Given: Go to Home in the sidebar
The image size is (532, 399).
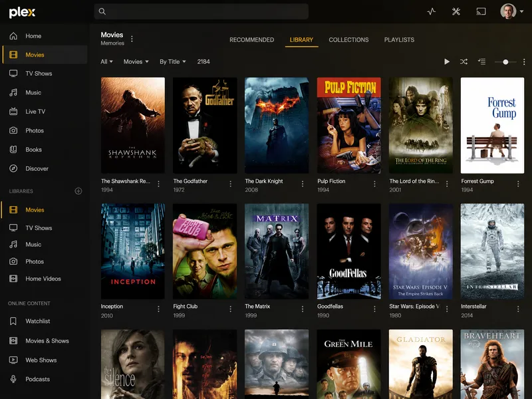Looking at the screenshot, I should 45,36.
